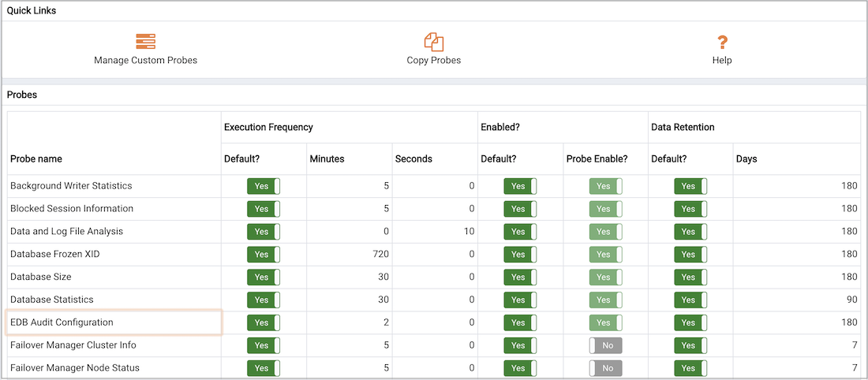Click Minutes cell for Database Size
Screen dimensions: 868x380
[x=350, y=277]
